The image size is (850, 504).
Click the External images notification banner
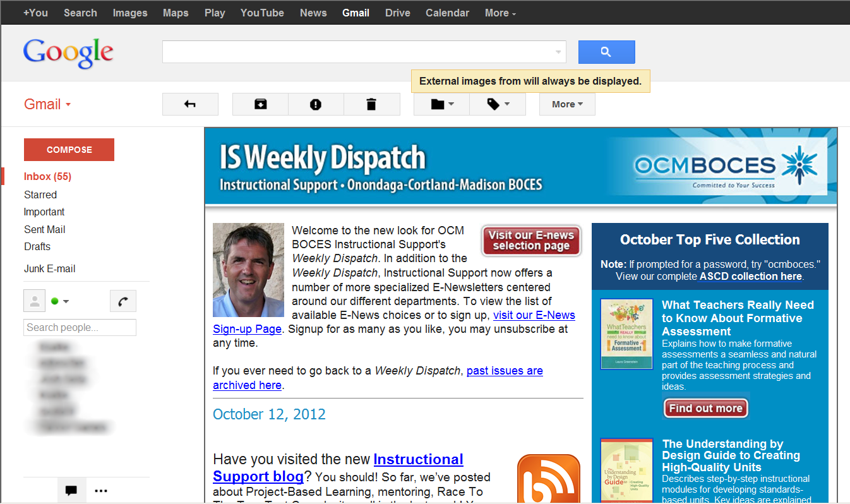pyautogui.click(x=530, y=81)
